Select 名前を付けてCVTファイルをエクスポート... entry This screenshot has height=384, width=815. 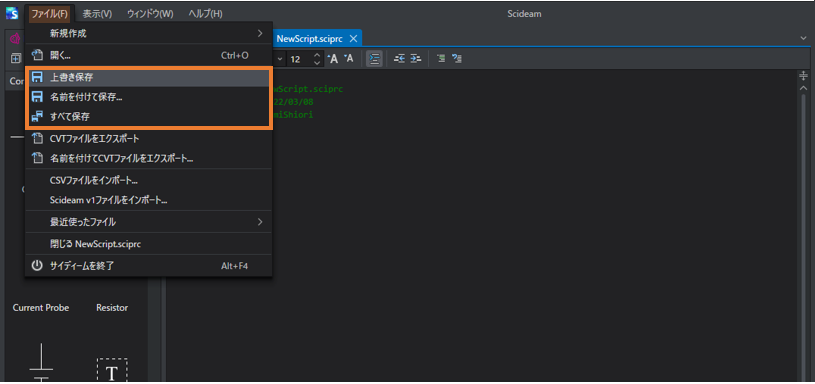(148, 158)
